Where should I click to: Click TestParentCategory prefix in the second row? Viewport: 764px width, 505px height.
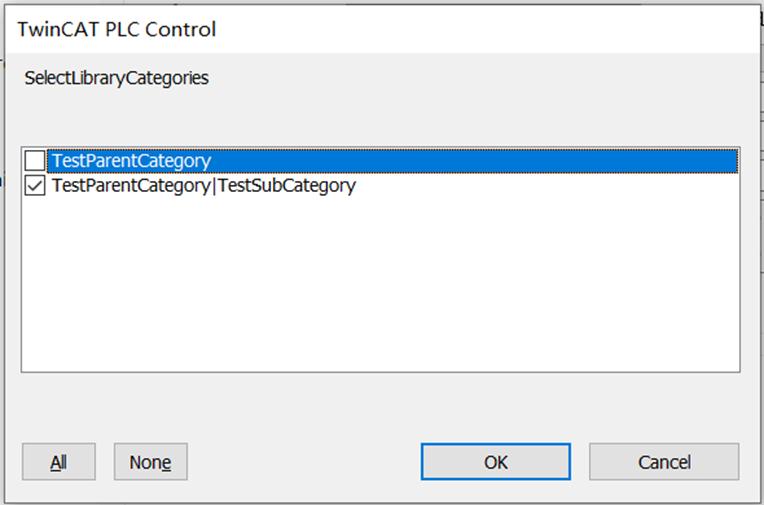(130, 186)
